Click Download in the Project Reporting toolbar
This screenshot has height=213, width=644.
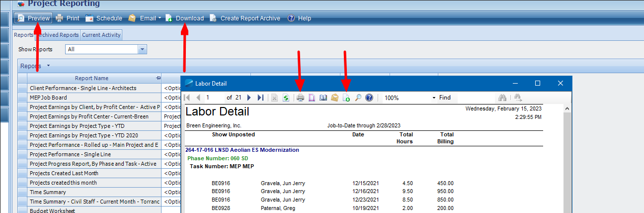tap(184, 18)
